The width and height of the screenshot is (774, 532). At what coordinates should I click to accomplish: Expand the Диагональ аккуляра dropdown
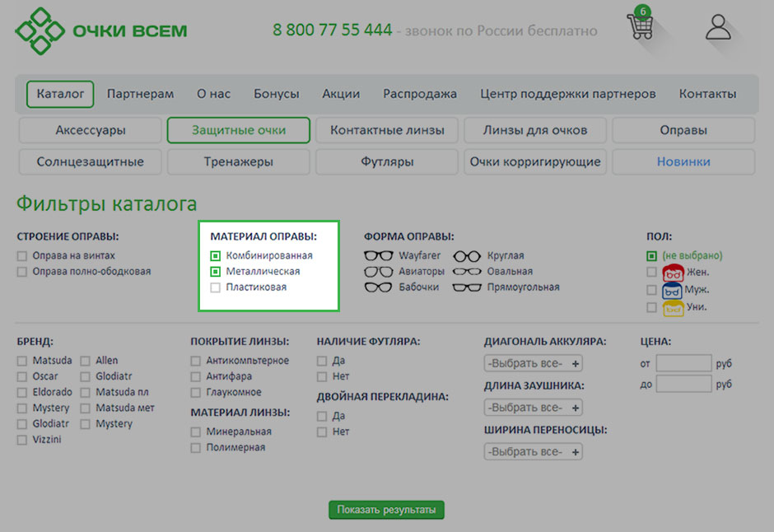(x=533, y=363)
